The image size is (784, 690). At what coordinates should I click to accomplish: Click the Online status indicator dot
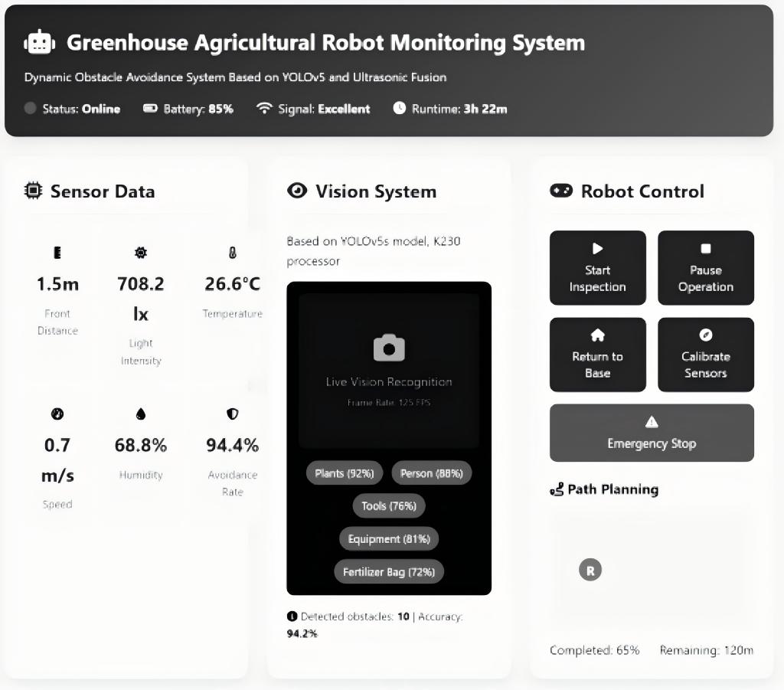(x=31, y=109)
